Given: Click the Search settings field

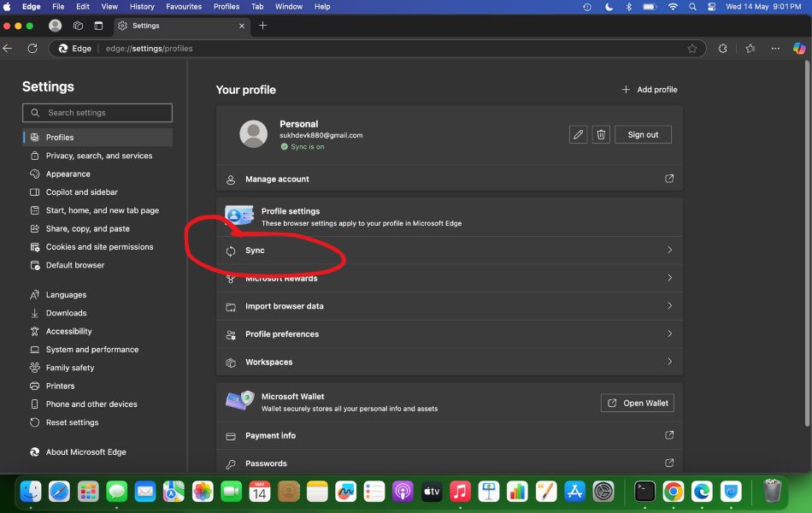Looking at the screenshot, I should 97,113.
